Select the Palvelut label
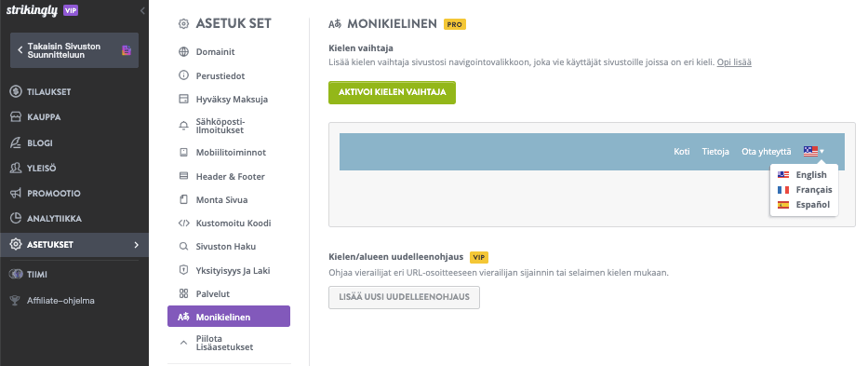868x366 pixels. tap(212, 294)
